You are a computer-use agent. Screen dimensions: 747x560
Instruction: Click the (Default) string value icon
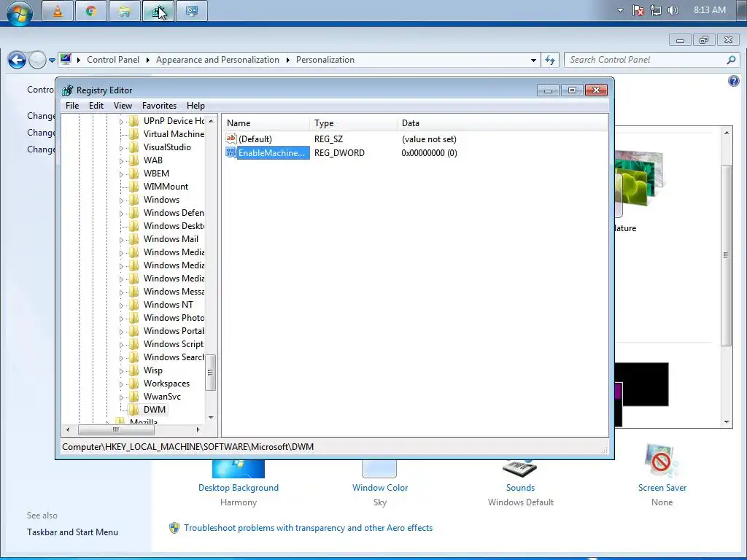click(x=231, y=139)
